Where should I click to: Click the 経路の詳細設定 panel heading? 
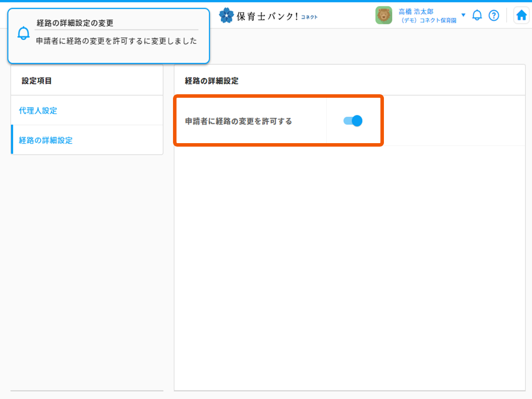point(211,81)
